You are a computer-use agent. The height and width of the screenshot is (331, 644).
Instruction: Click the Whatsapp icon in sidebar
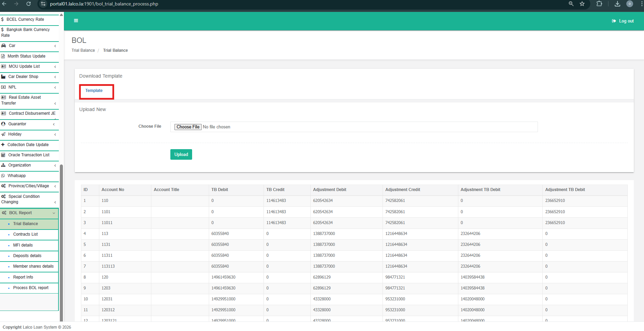[3, 176]
